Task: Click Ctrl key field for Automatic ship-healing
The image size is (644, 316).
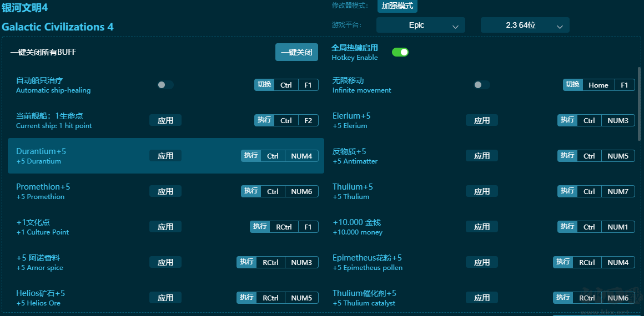Action: point(286,85)
